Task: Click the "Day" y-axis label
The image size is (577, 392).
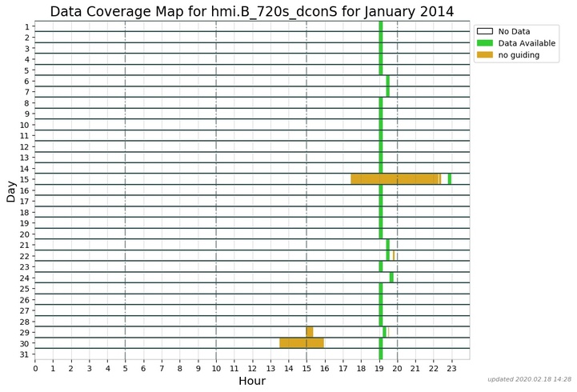Action: click(11, 190)
